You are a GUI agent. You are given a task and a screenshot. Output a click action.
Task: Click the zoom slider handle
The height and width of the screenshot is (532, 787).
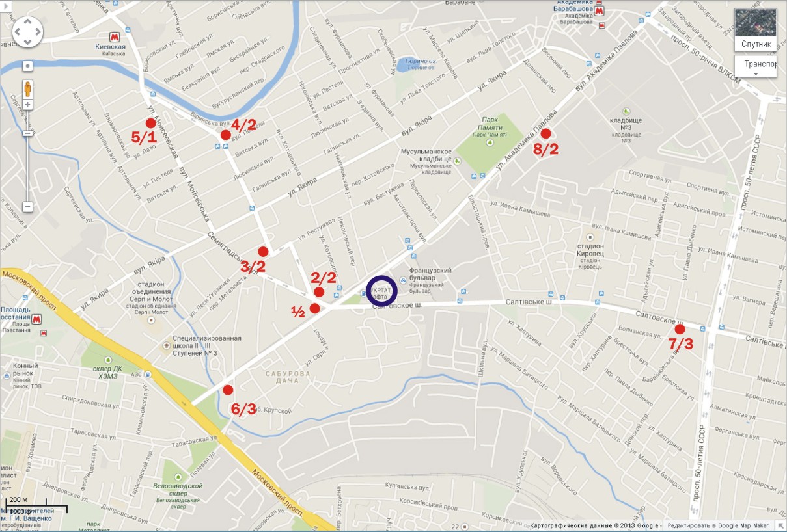pyautogui.click(x=28, y=133)
